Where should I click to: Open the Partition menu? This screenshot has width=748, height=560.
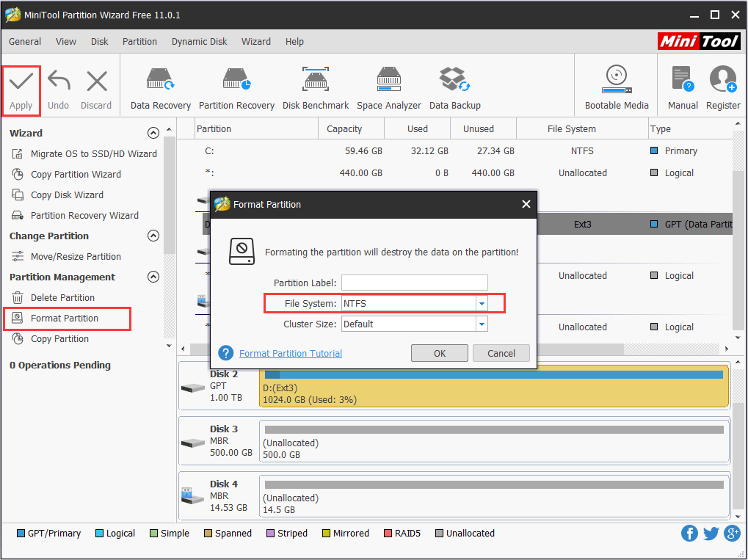139,42
